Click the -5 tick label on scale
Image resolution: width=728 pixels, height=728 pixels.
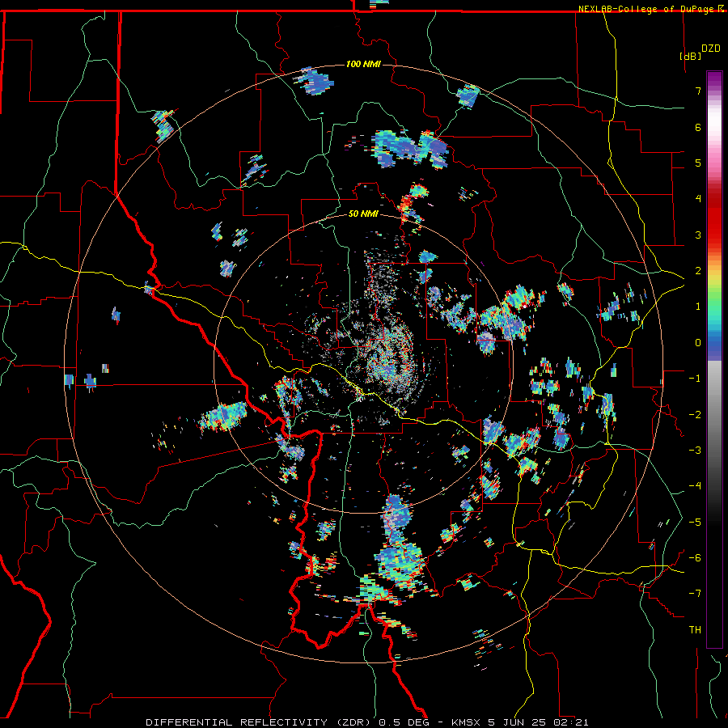(x=695, y=523)
